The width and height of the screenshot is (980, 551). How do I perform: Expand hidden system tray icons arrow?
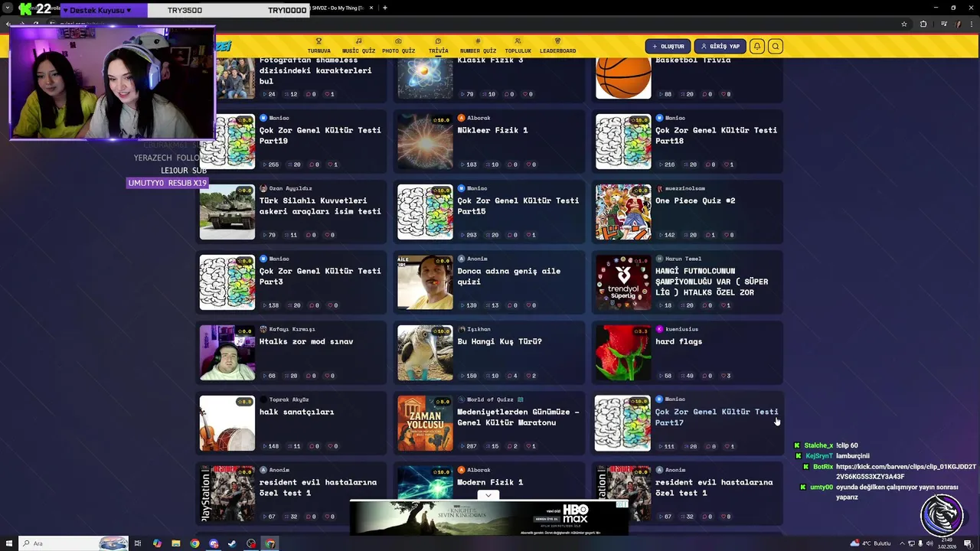[901, 543]
